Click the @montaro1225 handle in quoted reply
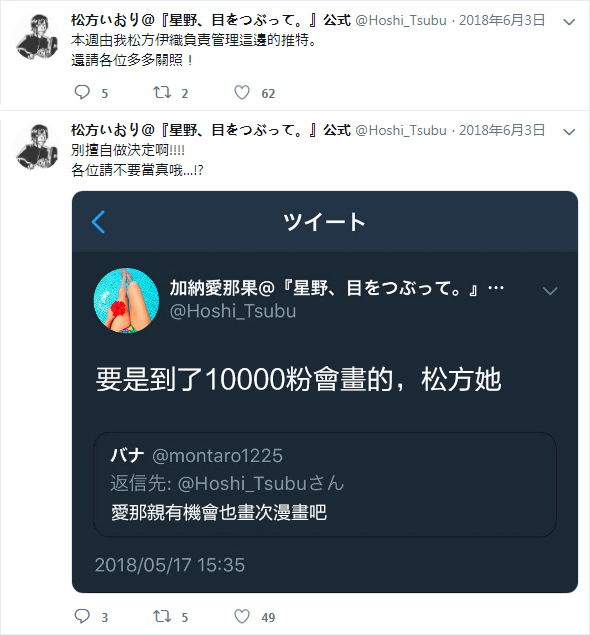Screen dimensions: 590x635 (217, 456)
